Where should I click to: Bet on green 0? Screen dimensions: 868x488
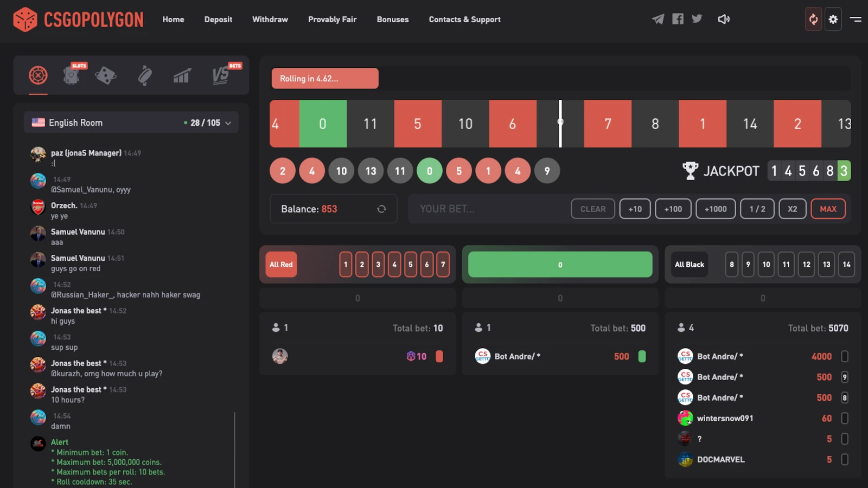pos(560,265)
